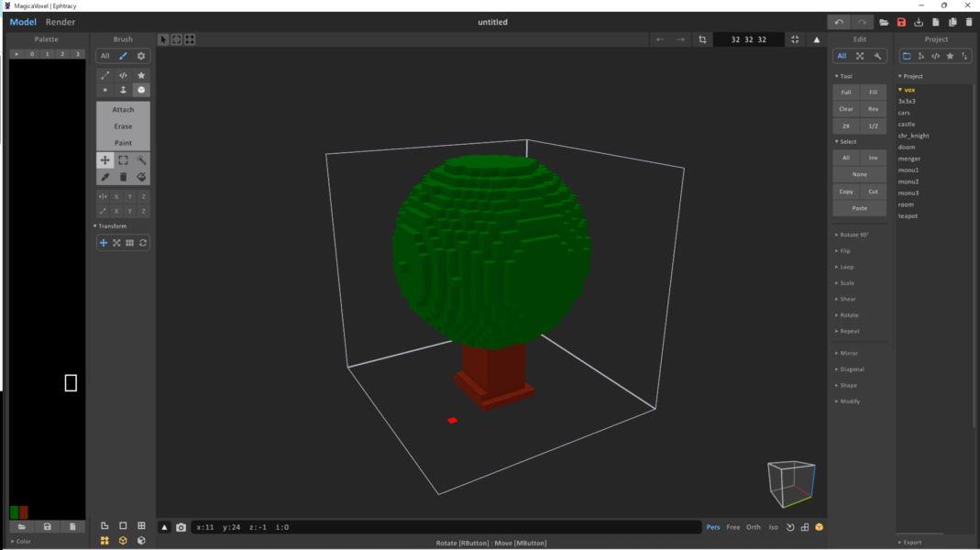
Task: Select the star brush mode
Action: tap(141, 75)
